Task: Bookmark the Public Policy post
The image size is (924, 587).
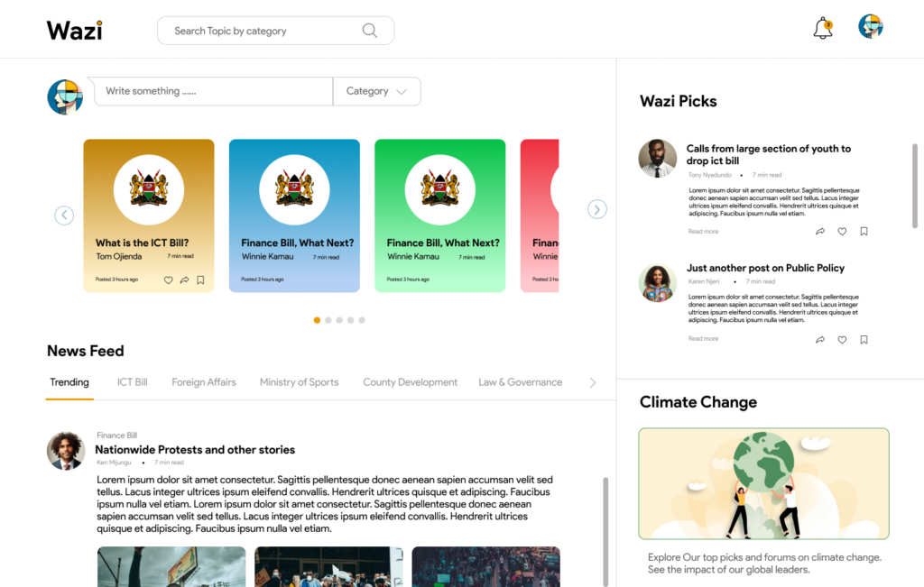Action: pyautogui.click(x=864, y=340)
